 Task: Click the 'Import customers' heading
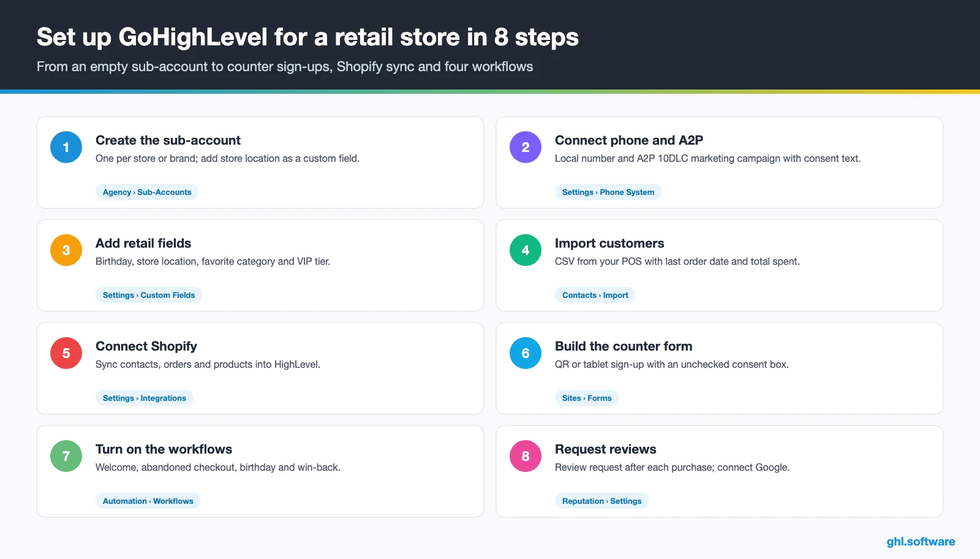pyautogui.click(x=609, y=243)
